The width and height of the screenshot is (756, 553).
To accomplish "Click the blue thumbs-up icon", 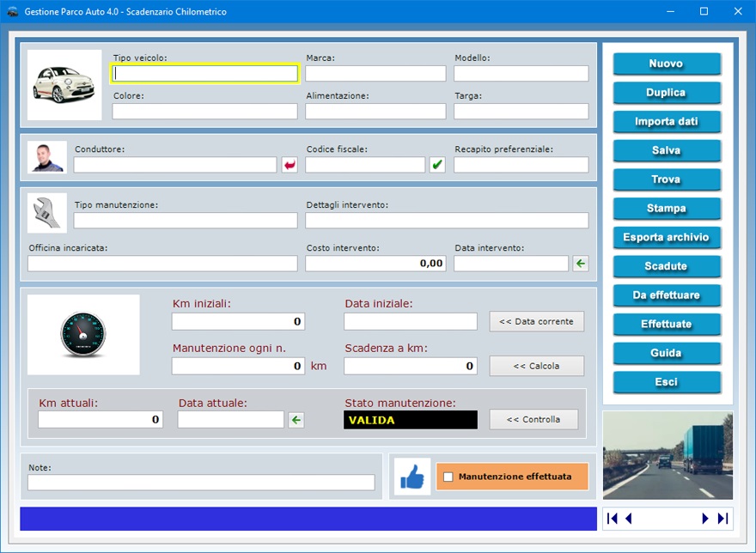I will click(x=412, y=477).
